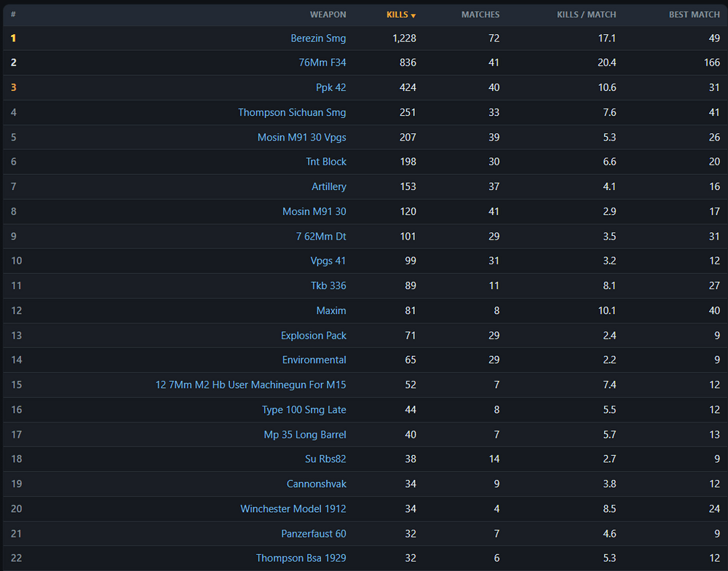Sort table by Weapon column header

[328, 15]
